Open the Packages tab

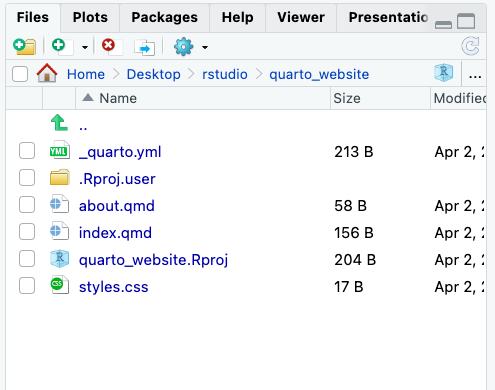pos(165,17)
